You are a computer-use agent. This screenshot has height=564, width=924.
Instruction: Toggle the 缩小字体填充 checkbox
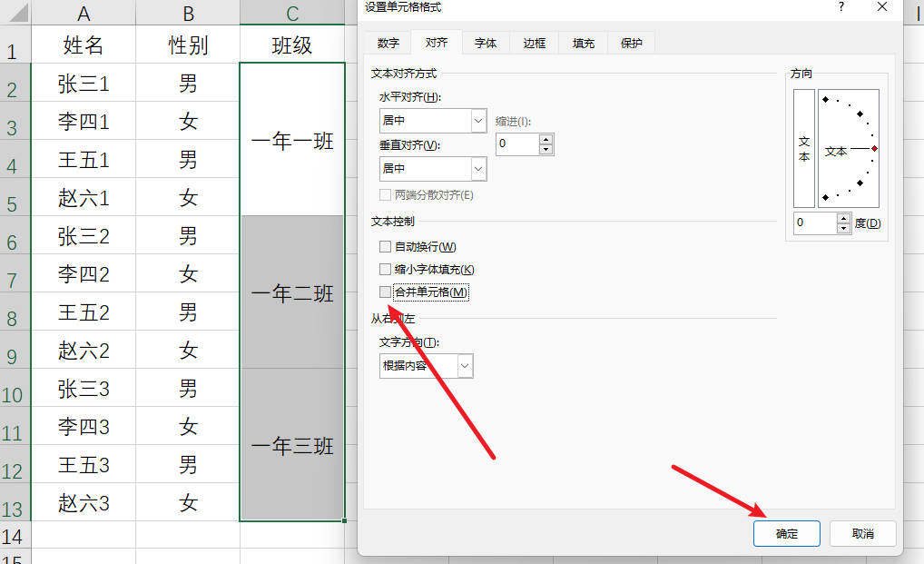[386, 270]
